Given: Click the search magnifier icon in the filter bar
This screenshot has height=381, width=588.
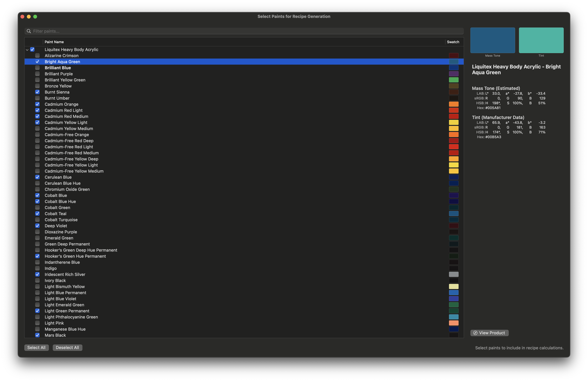Looking at the screenshot, I should click(x=29, y=31).
